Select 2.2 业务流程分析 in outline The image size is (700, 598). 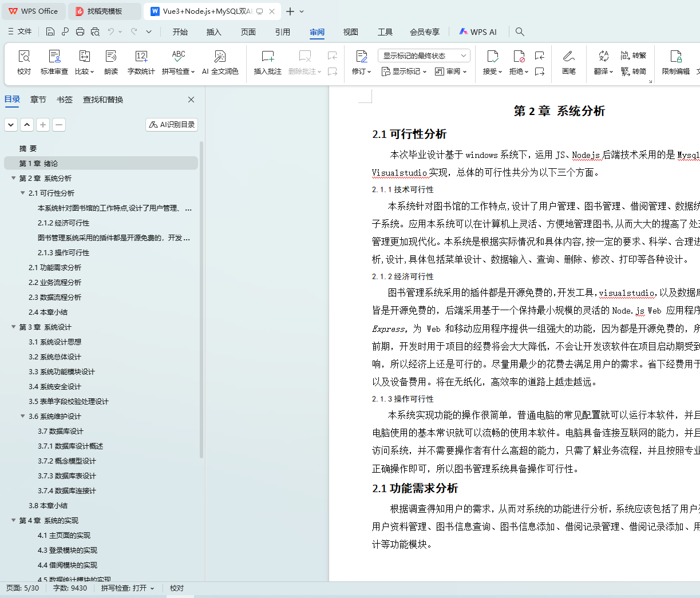pyautogui.click(x=55, y=282)
